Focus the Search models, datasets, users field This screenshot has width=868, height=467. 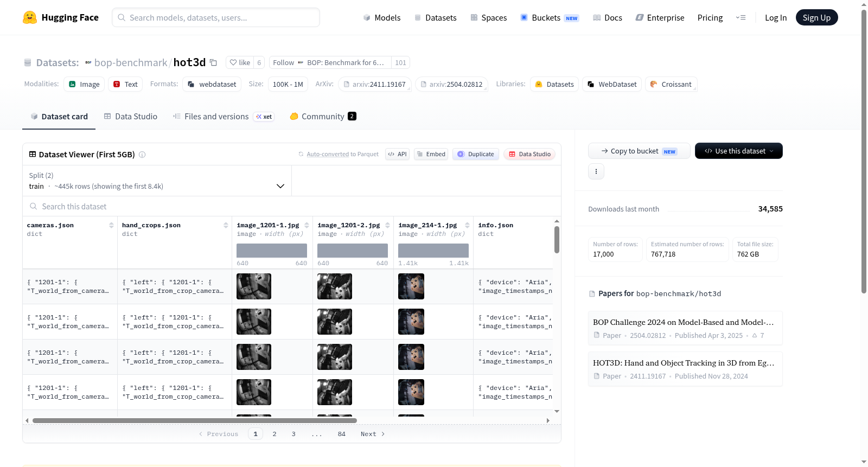click(x=216, y=17)
